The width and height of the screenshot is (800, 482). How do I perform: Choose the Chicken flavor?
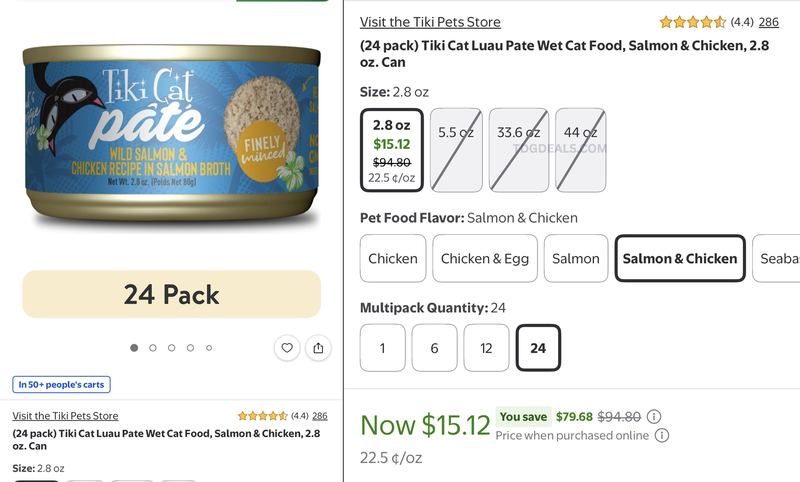tap(393, 259)
